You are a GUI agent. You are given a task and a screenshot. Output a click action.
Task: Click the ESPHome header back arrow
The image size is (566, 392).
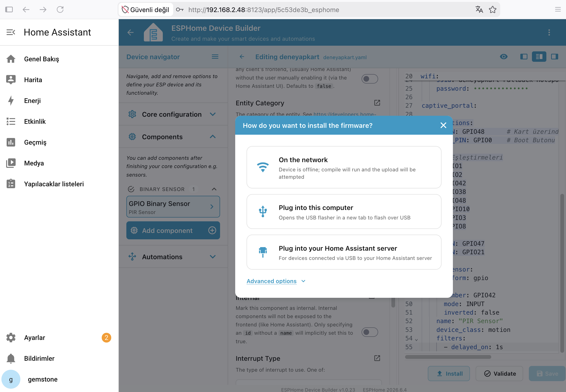131,32
